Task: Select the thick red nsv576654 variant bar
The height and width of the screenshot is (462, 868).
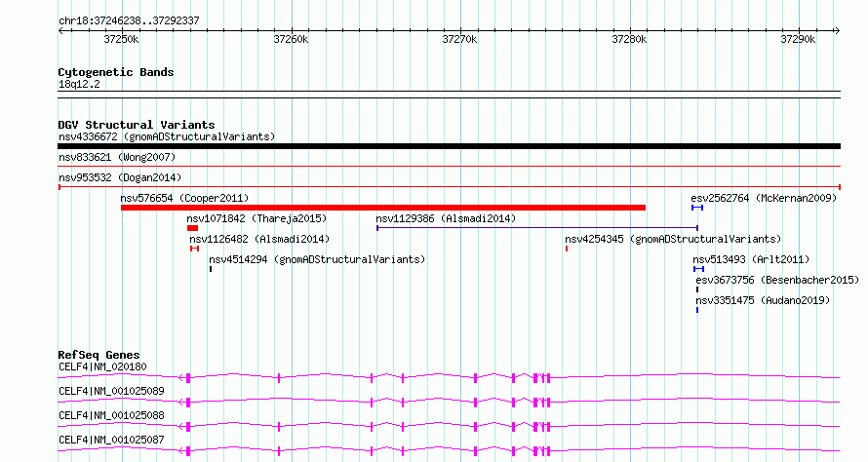Action: [x=383, y=208]
